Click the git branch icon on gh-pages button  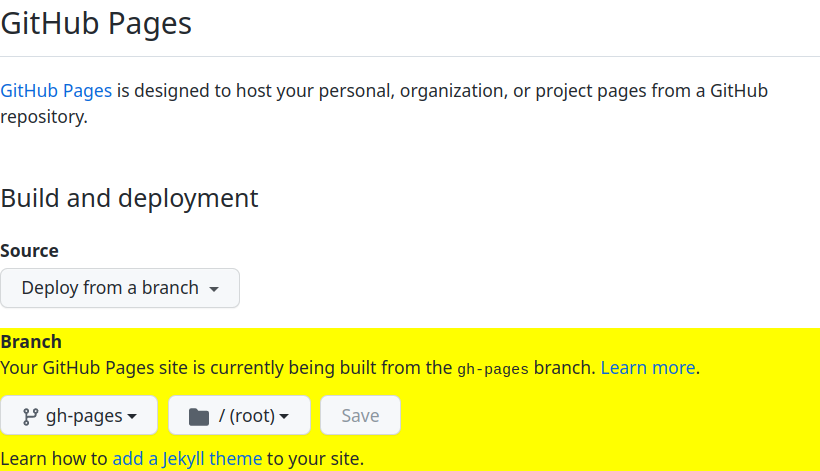pos(30,416)
